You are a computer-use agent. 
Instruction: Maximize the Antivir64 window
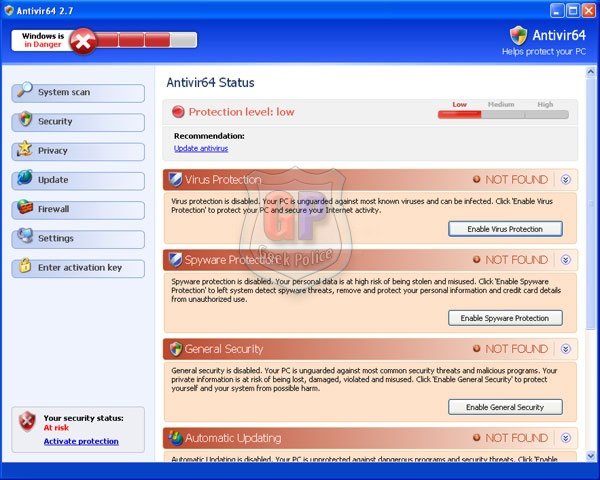573,11
